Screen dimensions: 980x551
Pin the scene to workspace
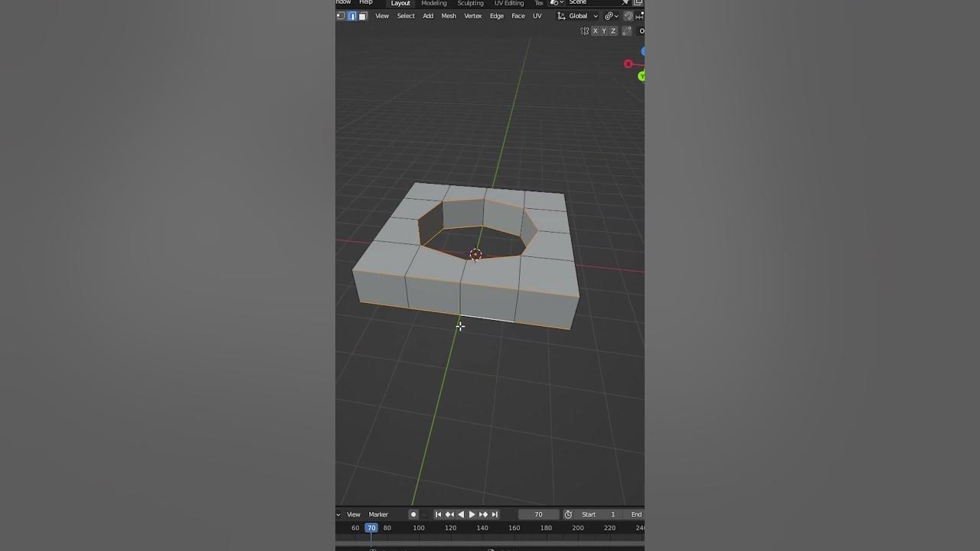[x=625, y=3]
